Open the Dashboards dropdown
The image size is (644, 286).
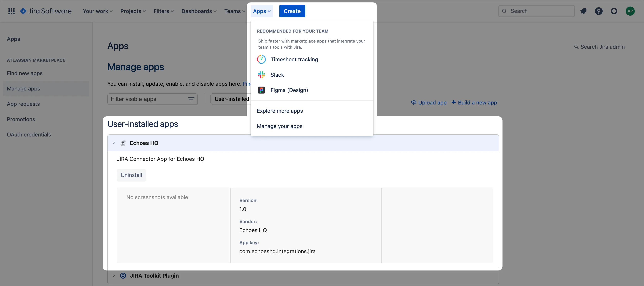pos(199,11)
